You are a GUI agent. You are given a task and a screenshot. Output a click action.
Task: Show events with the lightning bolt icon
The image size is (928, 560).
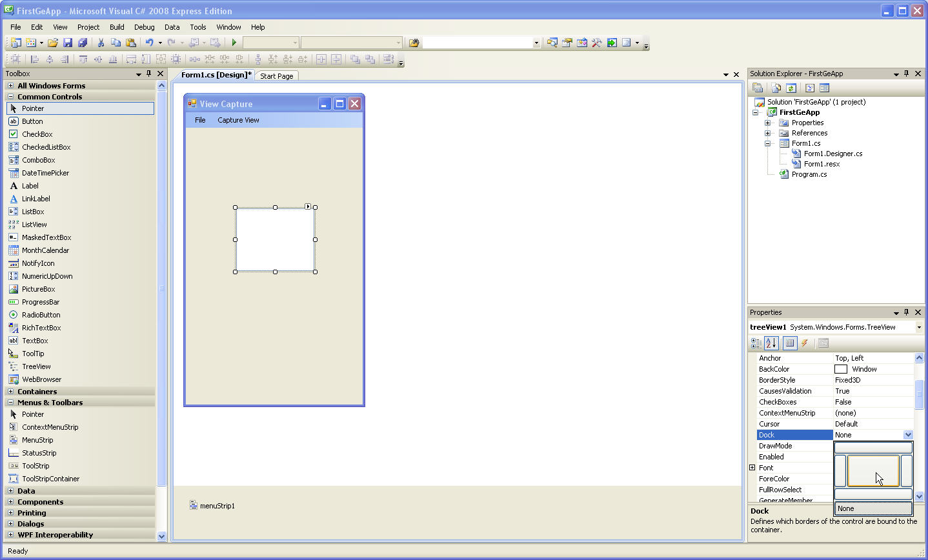805,343
